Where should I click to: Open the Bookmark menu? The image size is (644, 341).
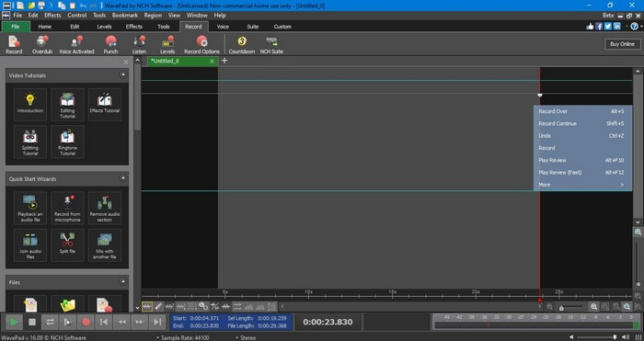click(125, 16)
